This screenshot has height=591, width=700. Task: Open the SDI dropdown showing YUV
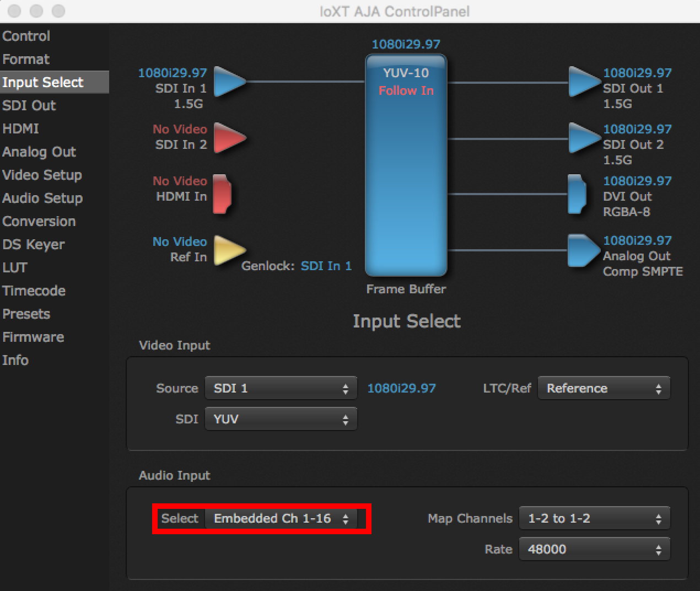coord(281,419)
